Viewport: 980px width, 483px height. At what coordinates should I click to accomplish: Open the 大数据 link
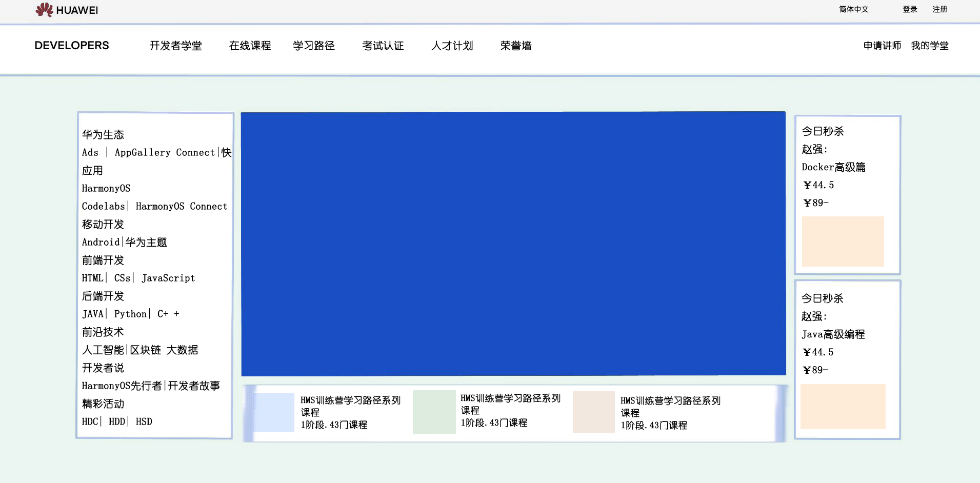[182, 350]
